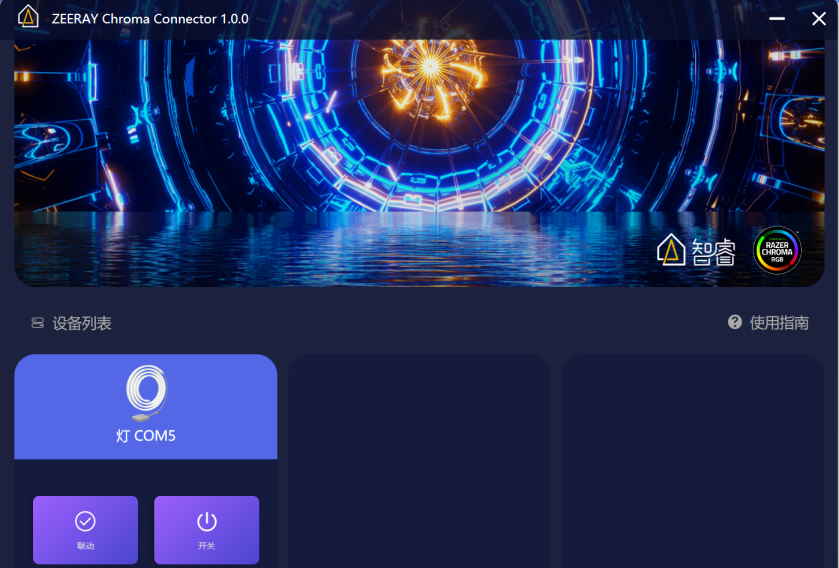This screenshot has width=839, height=568.
Task: Open the 使用指南 user guide link
Action: pyautogui.click(x=779, y=323)
